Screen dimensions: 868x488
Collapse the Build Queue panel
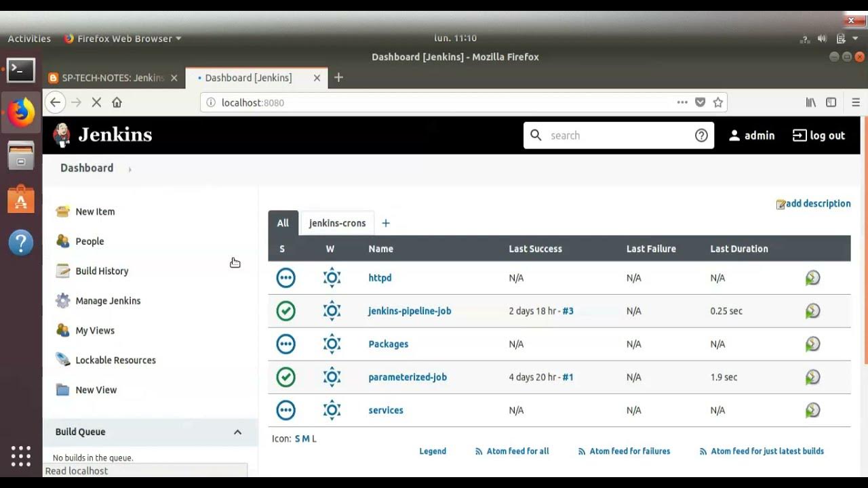point(237,432)
